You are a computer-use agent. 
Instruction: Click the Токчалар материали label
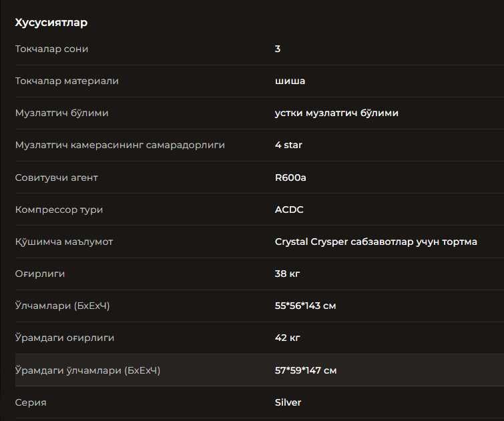[67, 81]
